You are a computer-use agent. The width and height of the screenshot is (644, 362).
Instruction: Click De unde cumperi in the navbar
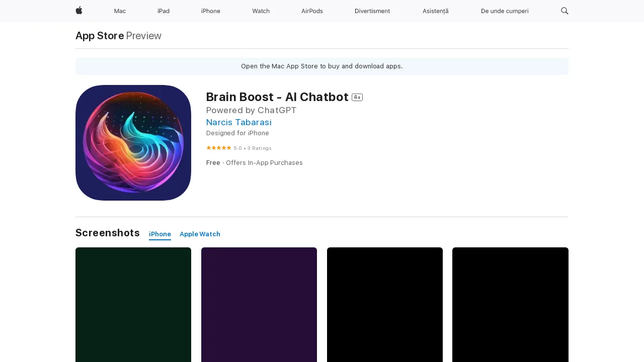pyautogui.click(x=504, y=11)
